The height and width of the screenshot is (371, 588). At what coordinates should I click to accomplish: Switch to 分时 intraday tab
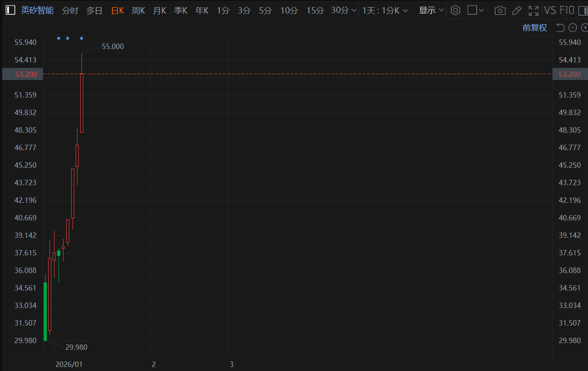tap(70, 10)
